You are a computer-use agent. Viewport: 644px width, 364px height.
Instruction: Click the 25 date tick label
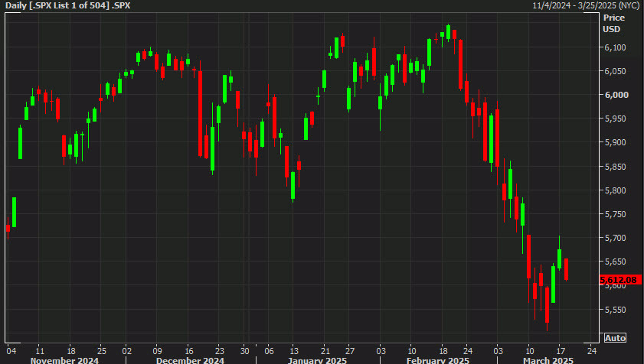(x=101, y=351)
